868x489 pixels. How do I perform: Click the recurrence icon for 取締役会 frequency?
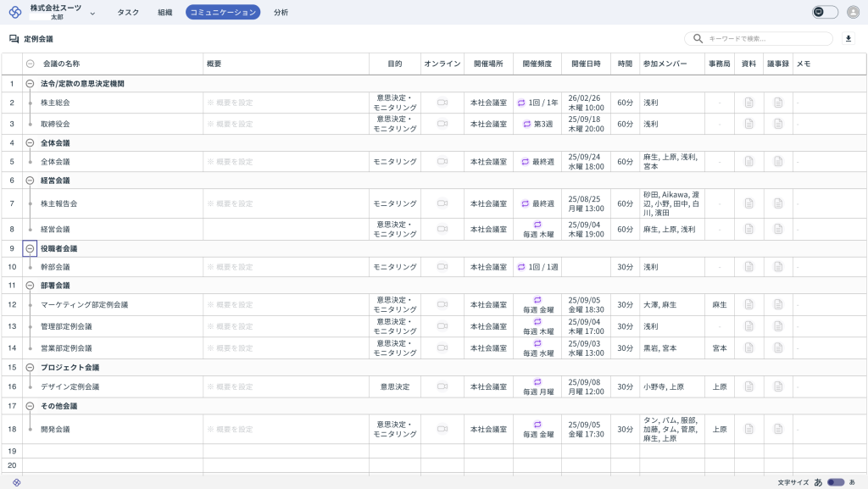(x=527, y=124)
